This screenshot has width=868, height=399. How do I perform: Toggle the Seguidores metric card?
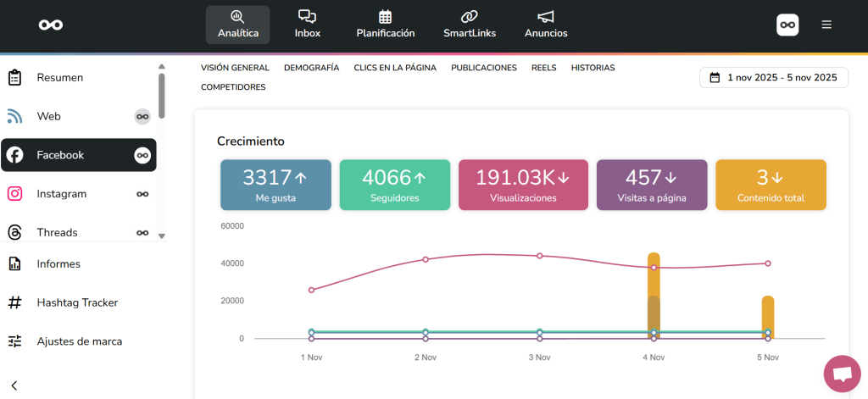tap(394, 185)
